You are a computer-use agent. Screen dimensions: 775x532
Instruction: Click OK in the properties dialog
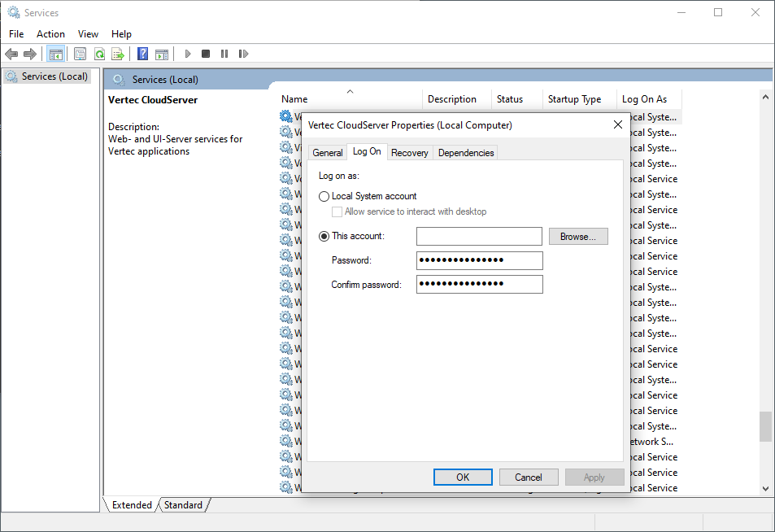pos(463,477)
